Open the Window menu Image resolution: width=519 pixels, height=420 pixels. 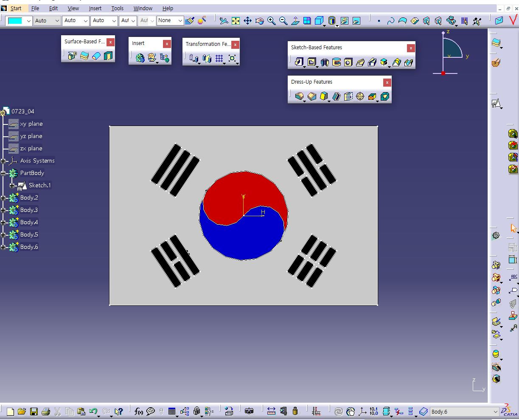pos(143,8)
